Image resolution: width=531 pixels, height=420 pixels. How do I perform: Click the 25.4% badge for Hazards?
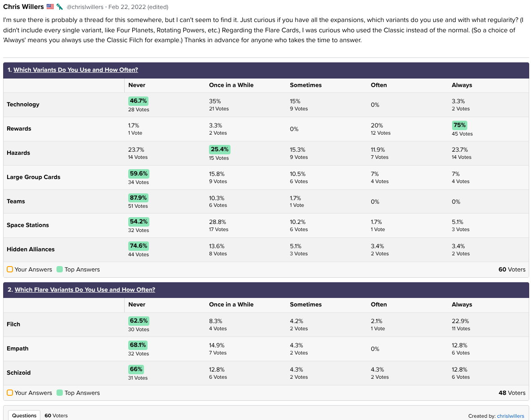tap(219, 149)
